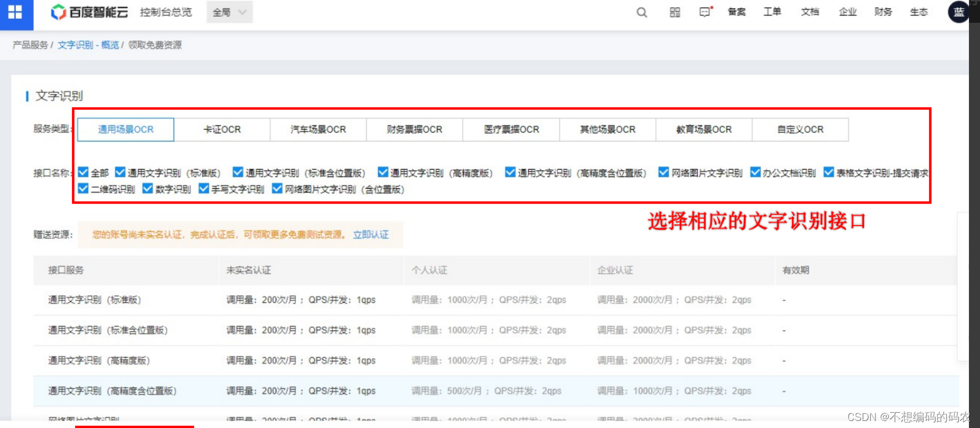Open the 财务 menu

coord(883,12)
